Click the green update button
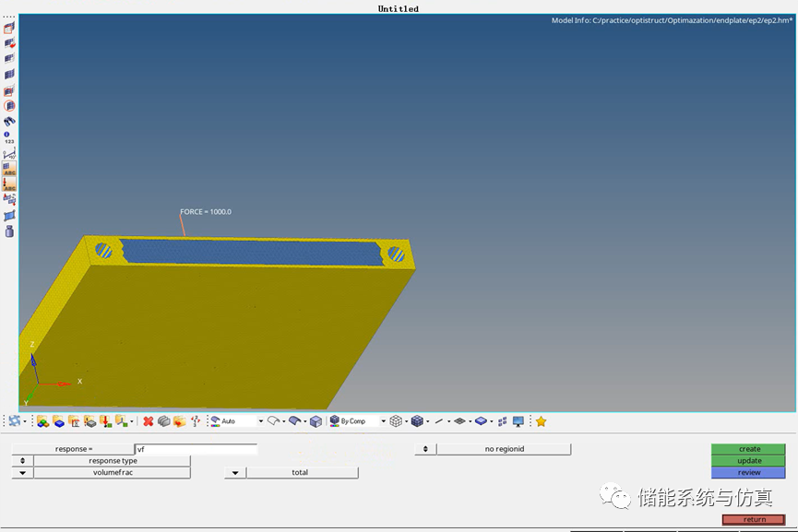798x532 pixels. [748, 461]
